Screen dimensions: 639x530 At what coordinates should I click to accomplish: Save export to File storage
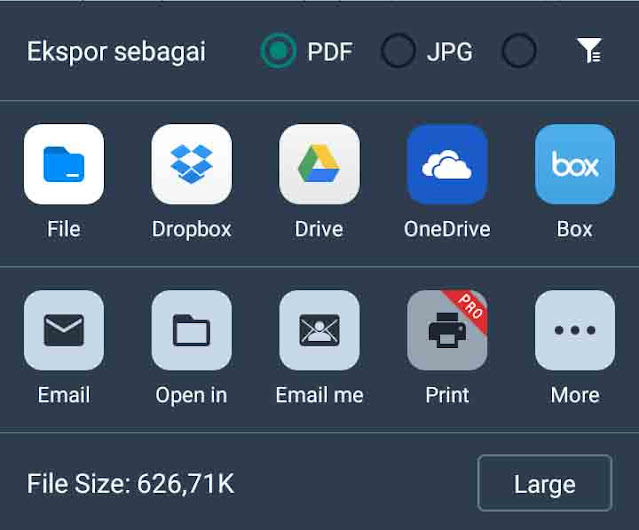tap(64, 164)
